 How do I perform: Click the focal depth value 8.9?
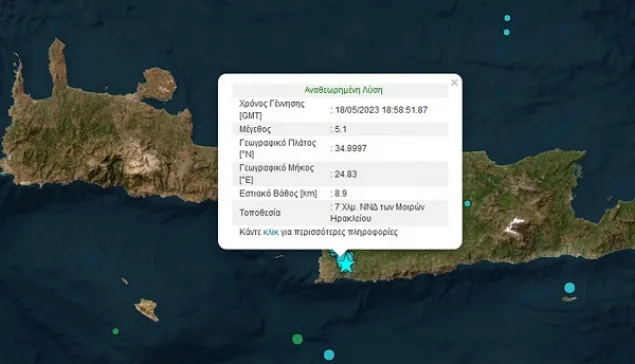(x=341, y=193)
